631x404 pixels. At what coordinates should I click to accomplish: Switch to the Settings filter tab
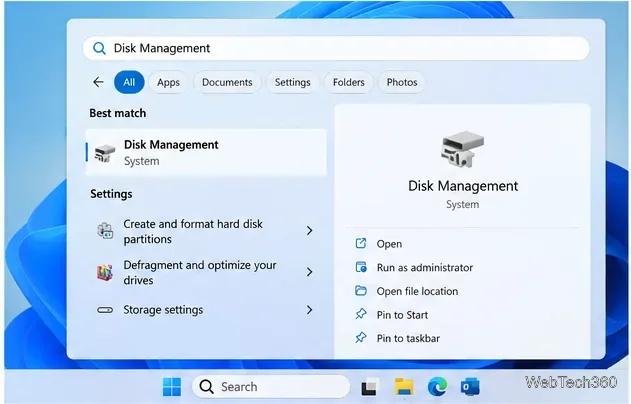pyautogui.click(x=293, y=82)
